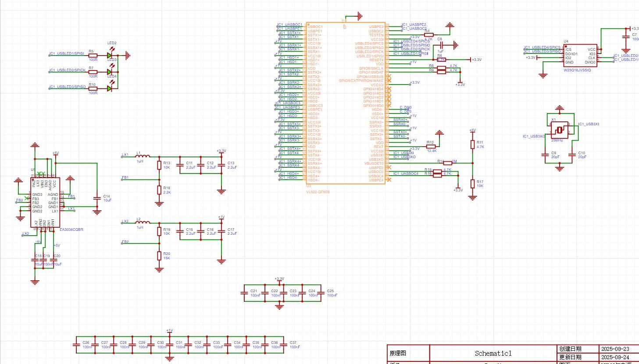Click the L1 1uH inductor symbol
The image size is (639, 364).
coord(143,156)
